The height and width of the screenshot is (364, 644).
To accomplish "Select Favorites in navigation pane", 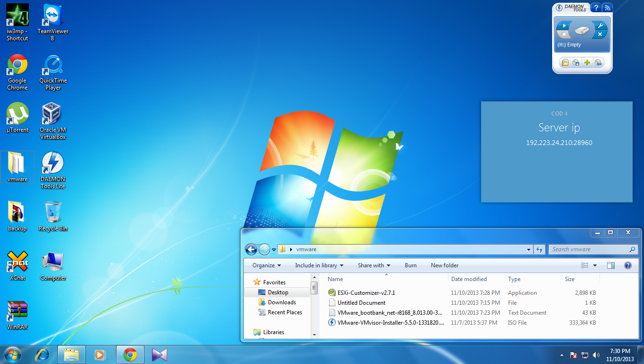I will click(x=269, y=282).
